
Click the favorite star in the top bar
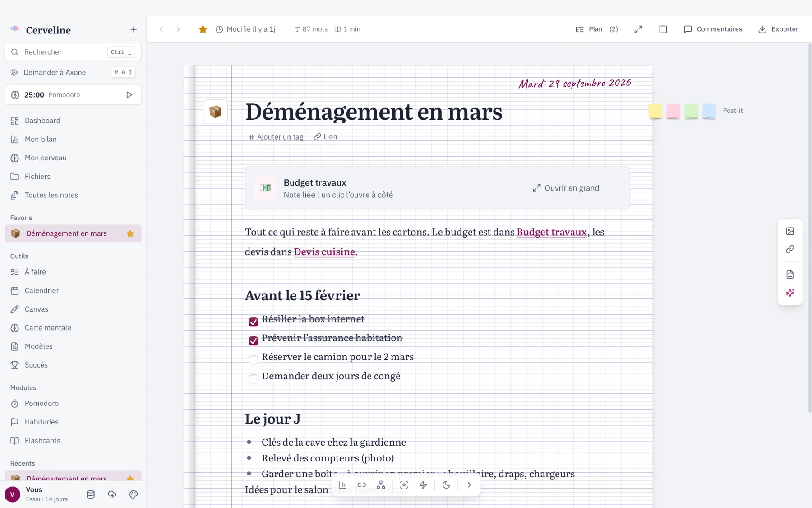coord(203,29)
